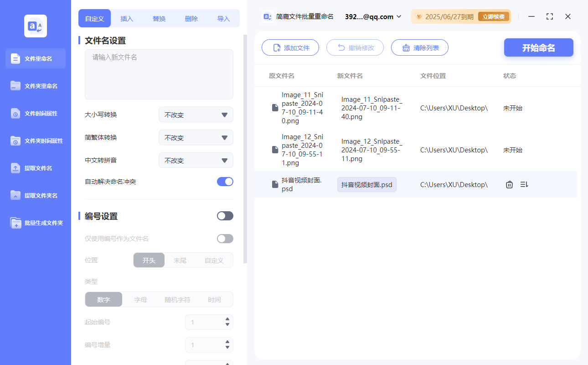Viewport: 588px width, 365px height.
Task: Select the 文件夹重命名 sidebar icon
Action: click(35, 86)
